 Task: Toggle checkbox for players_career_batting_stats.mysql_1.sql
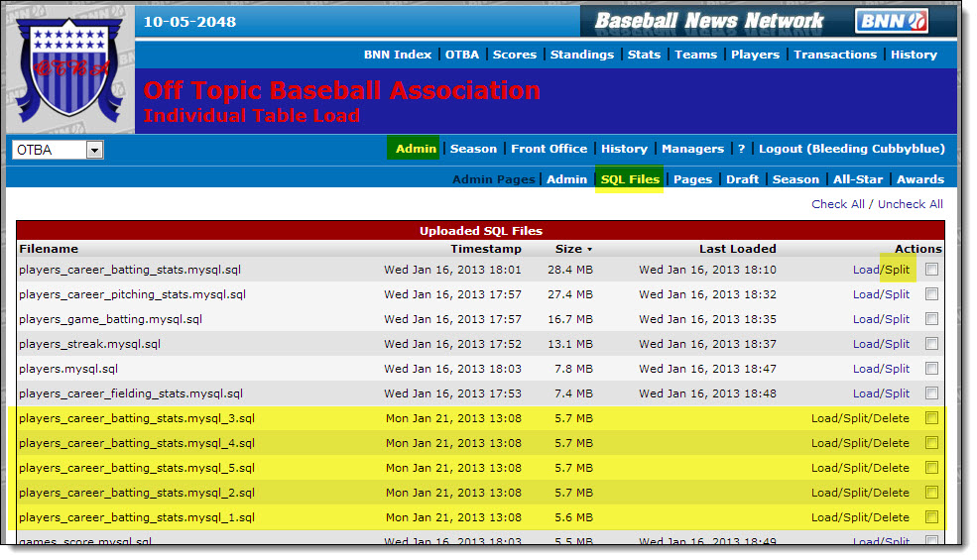tap(931, 517)
